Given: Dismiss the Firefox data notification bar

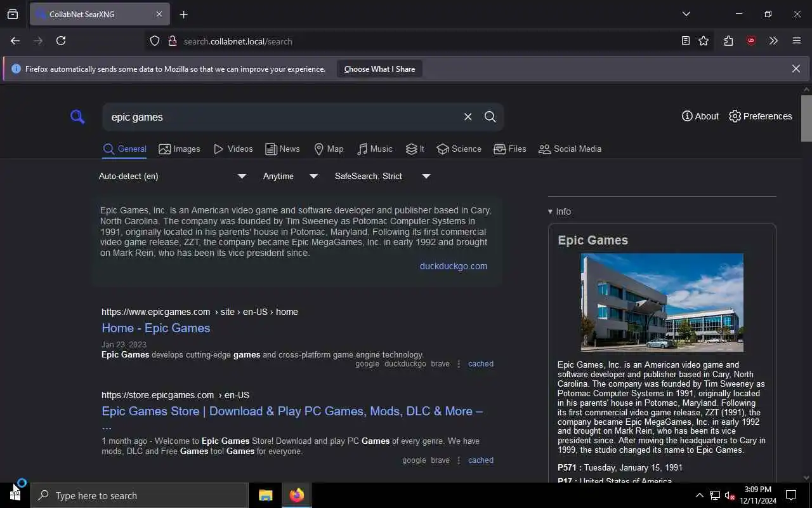Looking at the screenshot, I should pyautogui.click(x=796, y=69).
